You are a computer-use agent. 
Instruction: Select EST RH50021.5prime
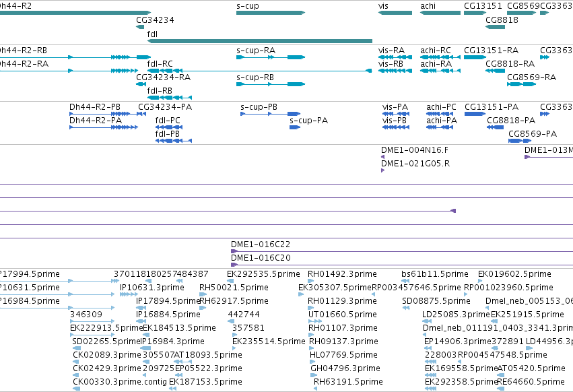pyautogui.click(x=203, y=294)
